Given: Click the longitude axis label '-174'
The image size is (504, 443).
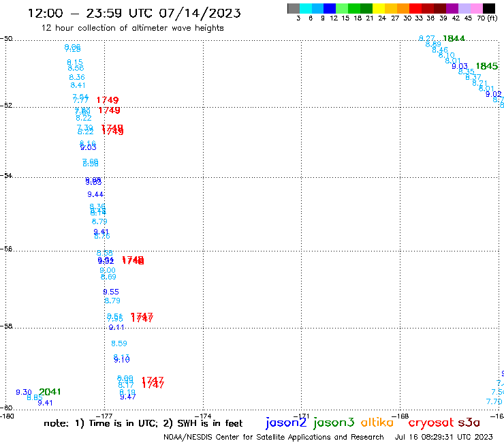Looking at the screenshot, I should (204, 416).
